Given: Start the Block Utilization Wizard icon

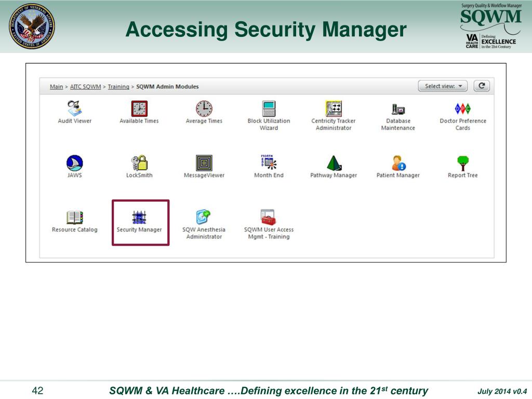Looking at the screenshot, I should 269,109.
